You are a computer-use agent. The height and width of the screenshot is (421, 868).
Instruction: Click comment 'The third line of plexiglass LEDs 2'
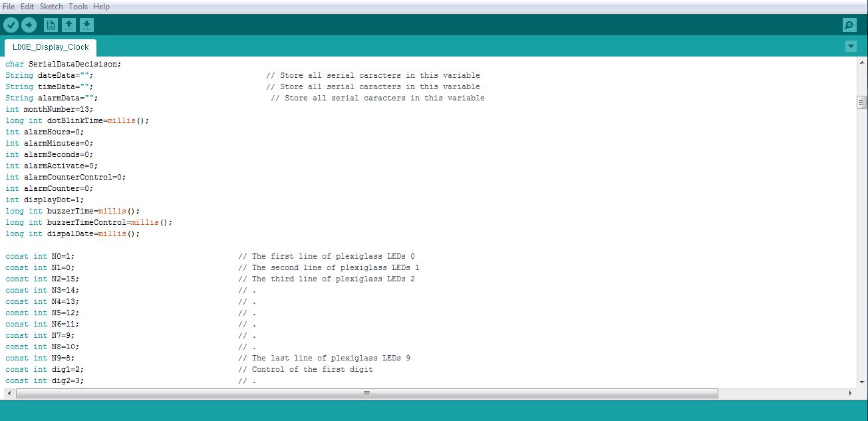[333, 279]
